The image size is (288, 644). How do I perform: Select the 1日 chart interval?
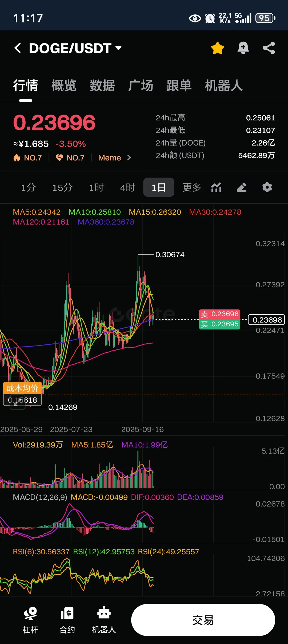159,187
